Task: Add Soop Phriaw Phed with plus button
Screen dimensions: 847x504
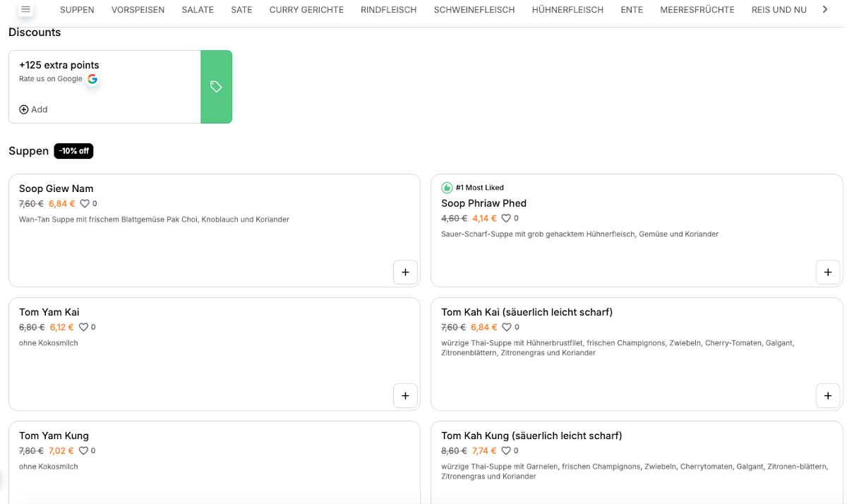Action: point(827,272)
